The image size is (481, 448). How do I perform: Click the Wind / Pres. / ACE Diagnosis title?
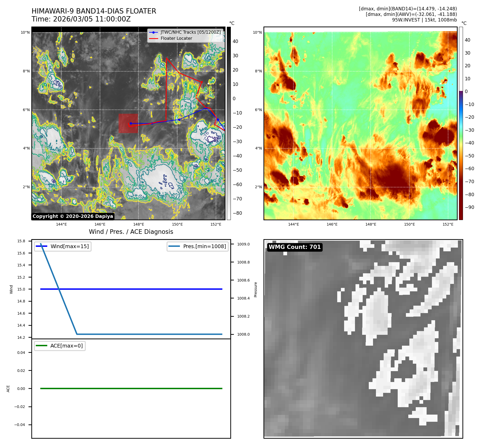click(131, 232)
